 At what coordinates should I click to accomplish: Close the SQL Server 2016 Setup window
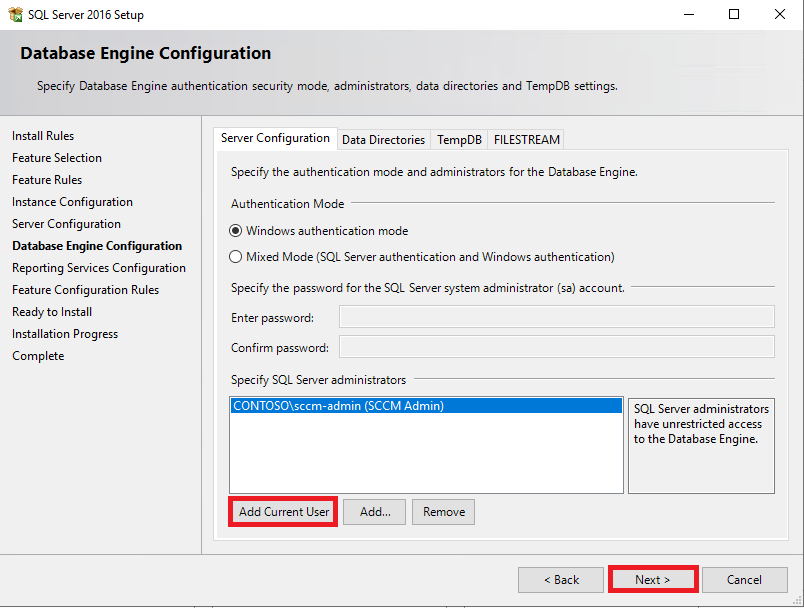pos(779,14)
